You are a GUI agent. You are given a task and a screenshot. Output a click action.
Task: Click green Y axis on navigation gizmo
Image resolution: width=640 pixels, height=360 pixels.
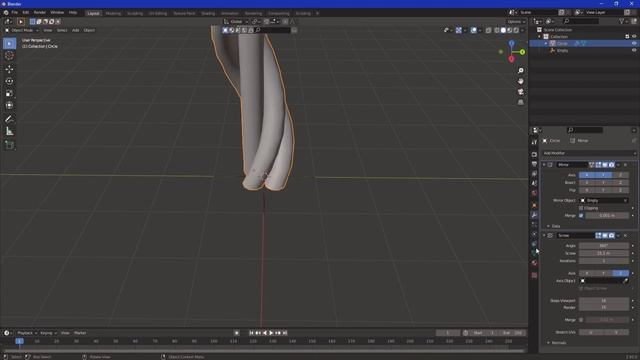tap(522, 52)
